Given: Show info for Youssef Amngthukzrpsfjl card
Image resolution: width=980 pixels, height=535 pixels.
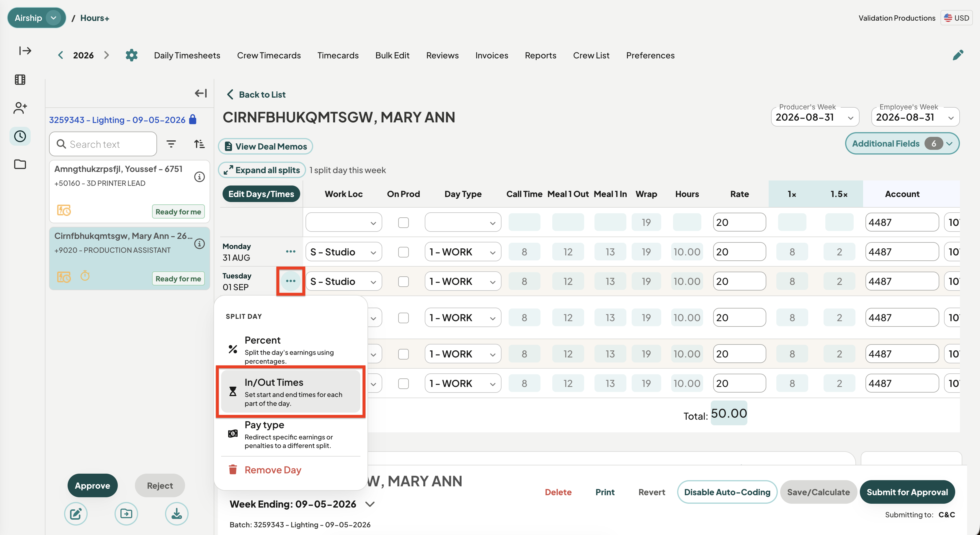Looking at the screenshot, I should [199, 177].
